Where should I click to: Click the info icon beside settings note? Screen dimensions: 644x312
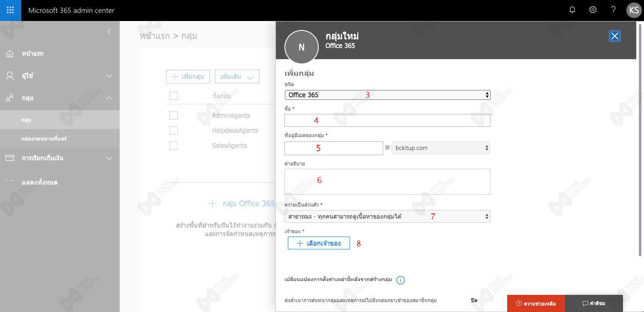click(x=400, y=280)
